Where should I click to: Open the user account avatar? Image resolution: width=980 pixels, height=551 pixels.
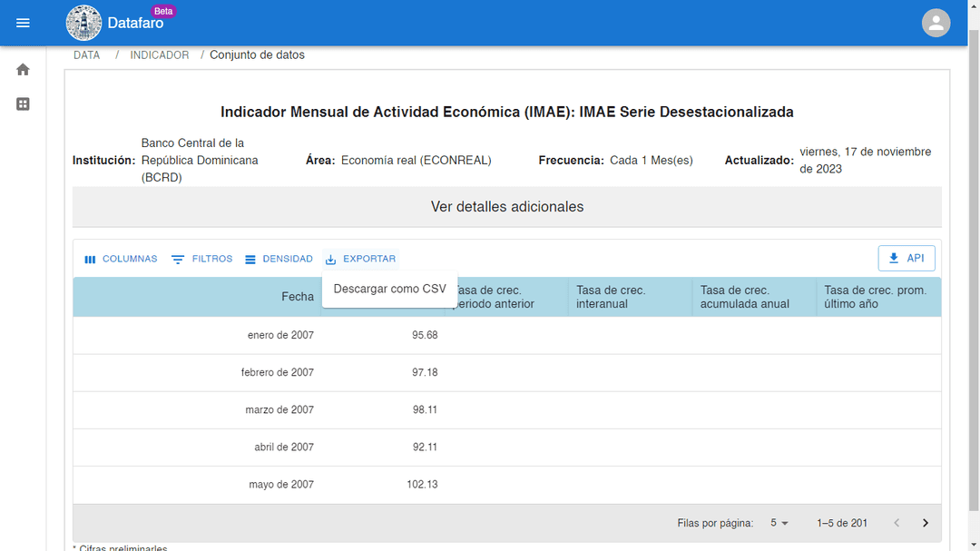click(936, 23)
